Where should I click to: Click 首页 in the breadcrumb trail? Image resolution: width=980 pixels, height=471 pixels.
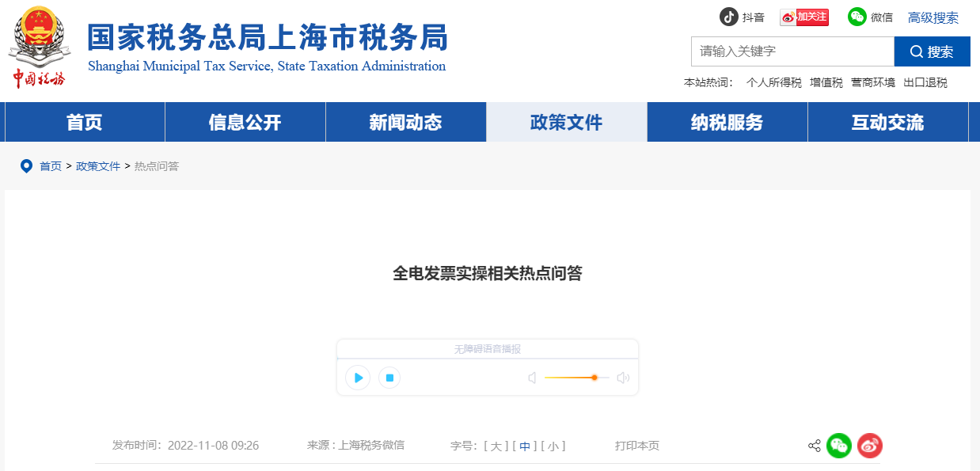[50, 166]
